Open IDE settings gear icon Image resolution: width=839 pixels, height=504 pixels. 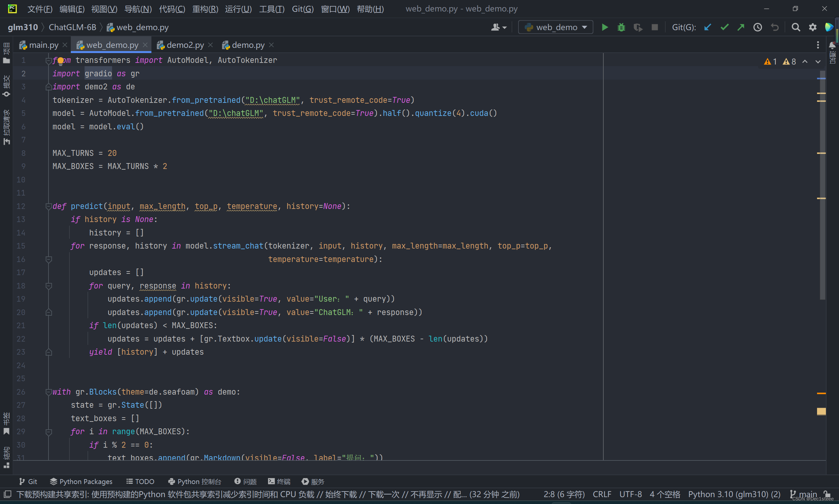click(x=812, y=27)
